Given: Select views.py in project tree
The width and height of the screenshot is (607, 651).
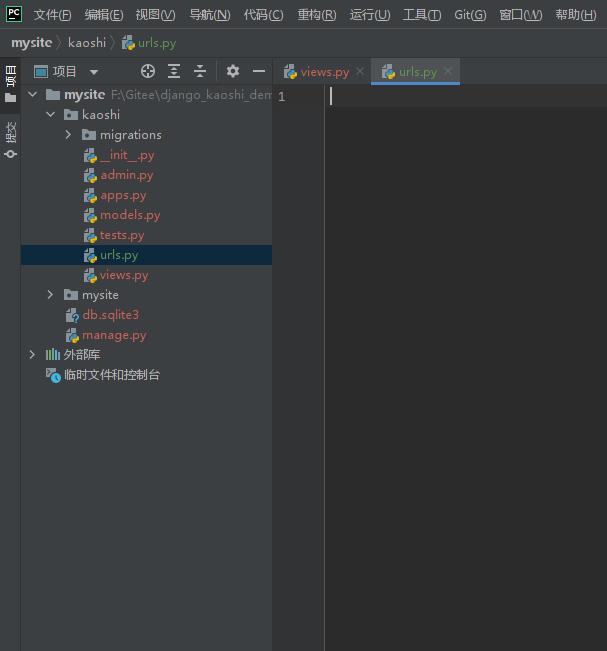Looking at the screenshot, I should click(x=147, y=275).
